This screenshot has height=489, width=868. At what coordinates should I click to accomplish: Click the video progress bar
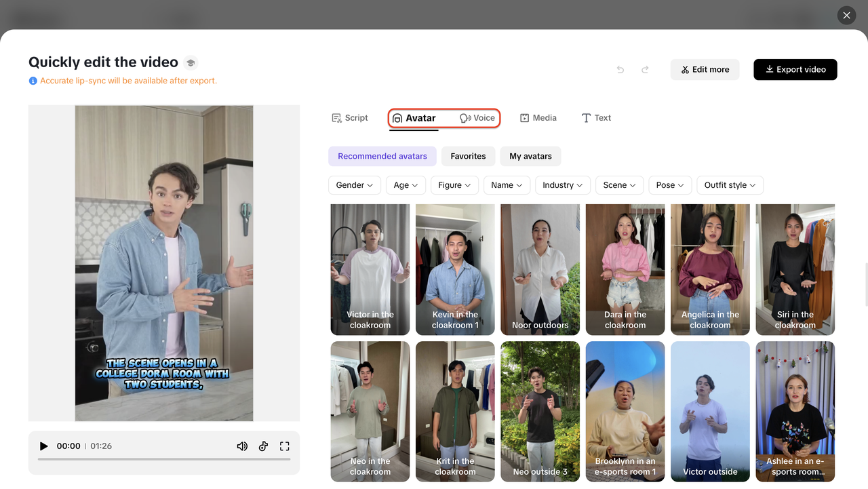(x=164, y=459)
